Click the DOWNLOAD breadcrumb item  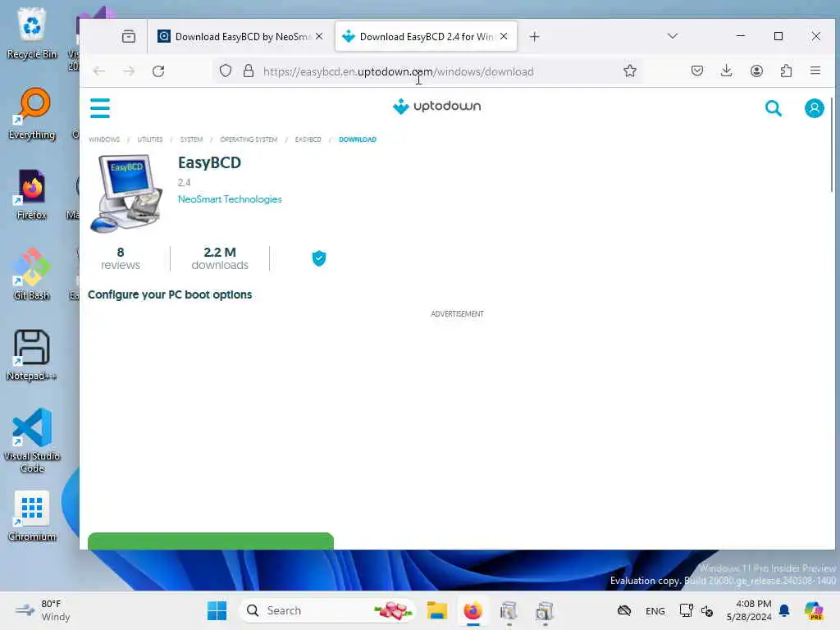358,139
